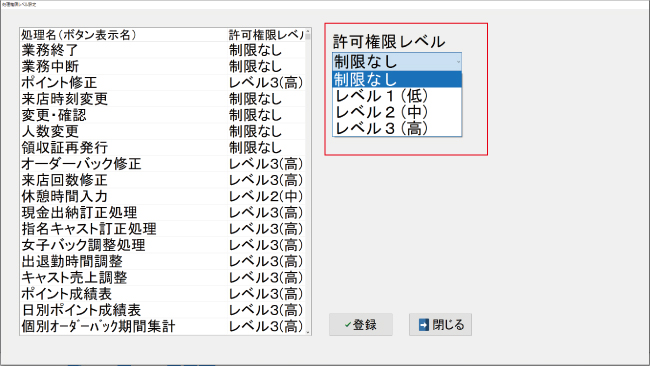Click the arrow icon on 閉じる button
Screen dimensions: 650x366
pos(424,325)
